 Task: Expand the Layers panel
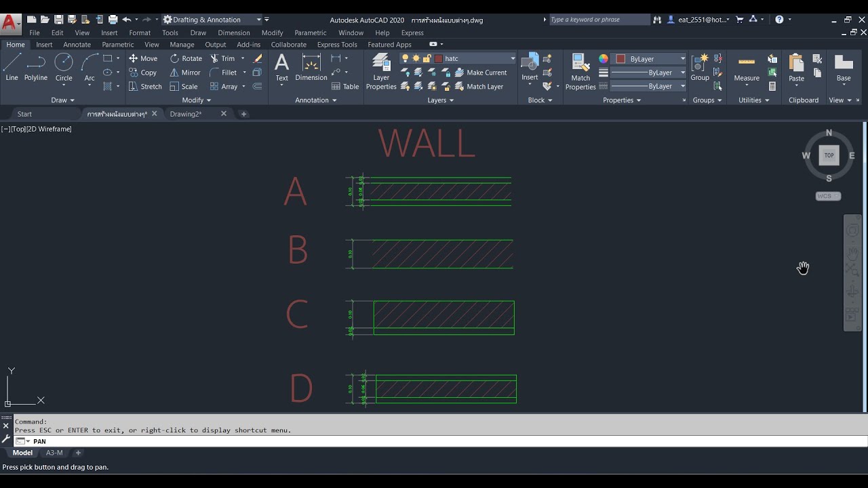pyautogui.click(x=441, y=100)
